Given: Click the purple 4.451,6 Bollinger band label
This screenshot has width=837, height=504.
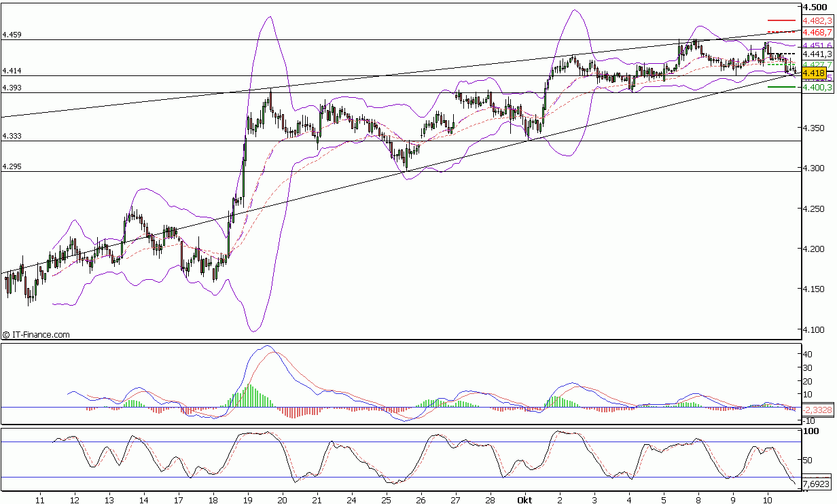Looking at the screenshot, I should point(817,46).
